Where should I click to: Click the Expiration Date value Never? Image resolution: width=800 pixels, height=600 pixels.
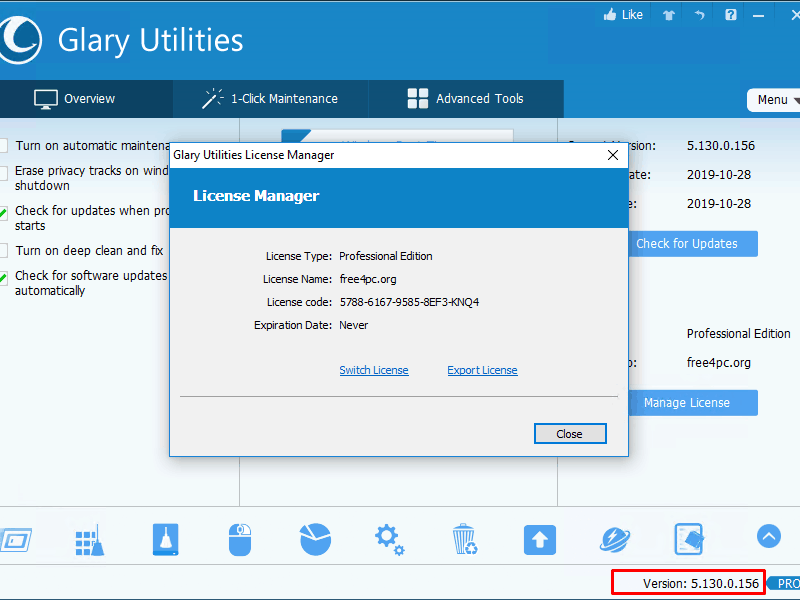pyautogui.click(x=354, y=325)
